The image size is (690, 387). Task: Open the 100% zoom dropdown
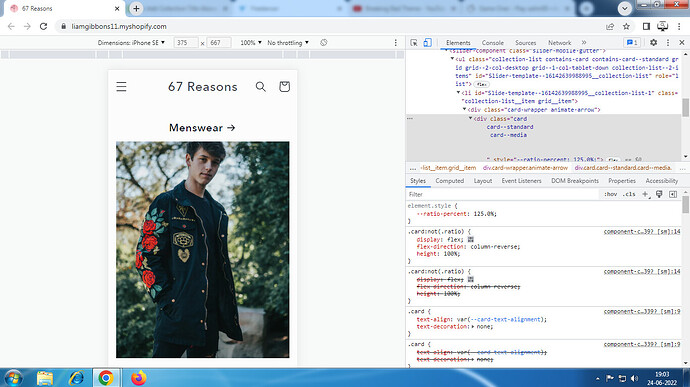pyautogui.click(x=251, y=43)
